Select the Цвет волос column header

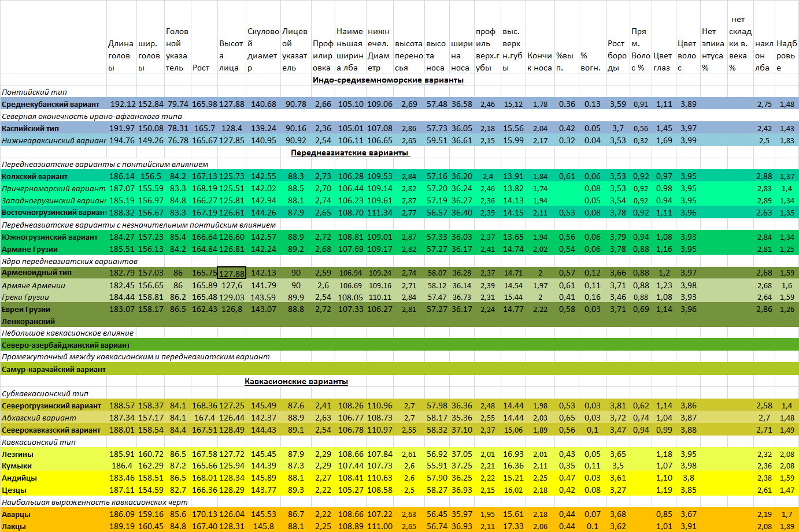[687, 55]
